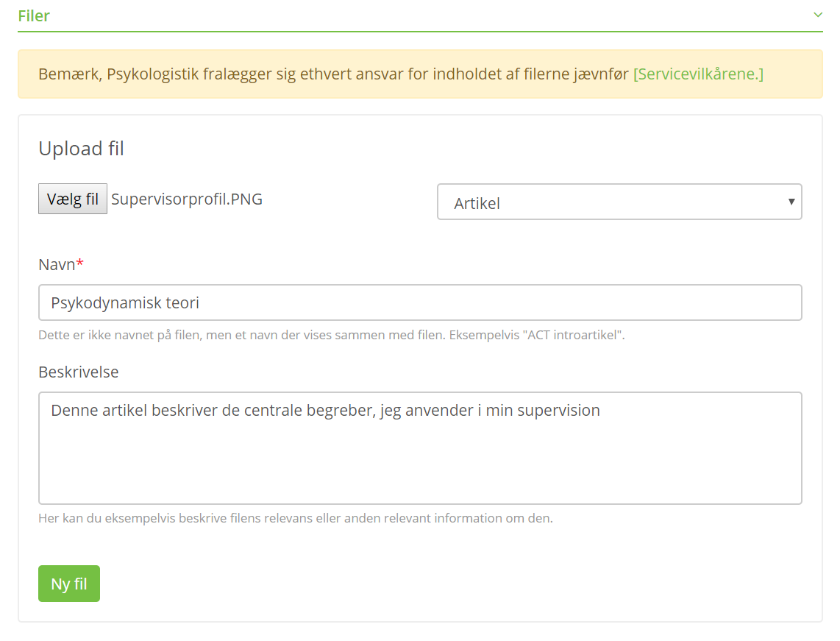
Task: Focus the Navn field with Psykodynamisk teori
Action: coord(419,302)
